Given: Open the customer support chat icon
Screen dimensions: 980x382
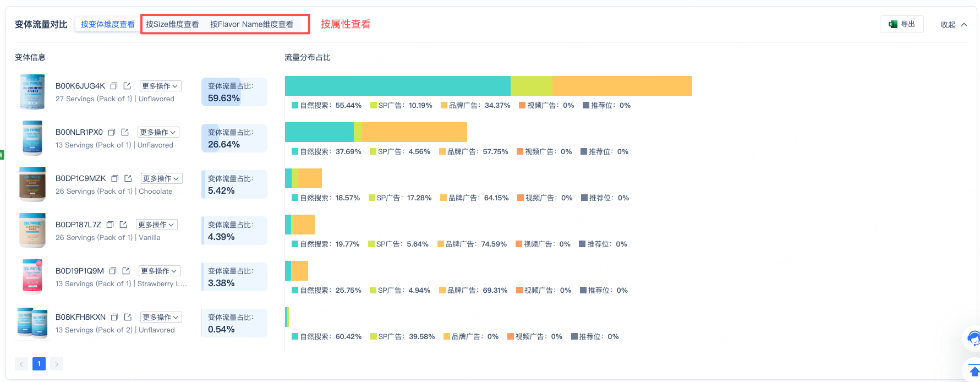Looking at the screenshot, I should pos(973,337).
